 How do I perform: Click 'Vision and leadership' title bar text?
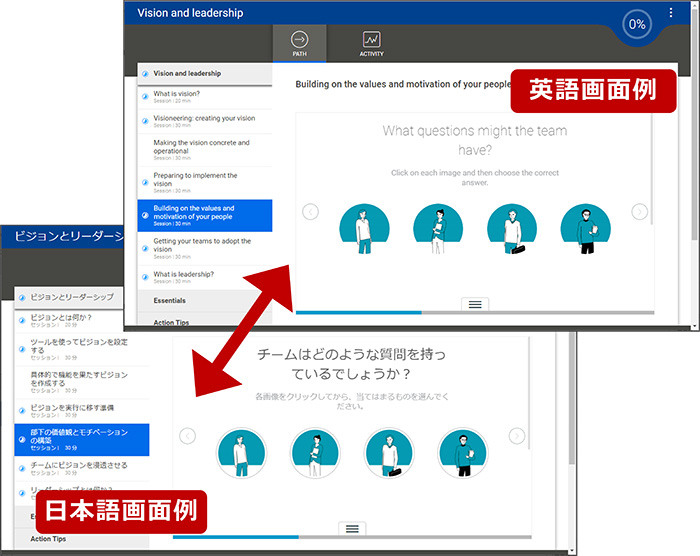click(190, 13)
